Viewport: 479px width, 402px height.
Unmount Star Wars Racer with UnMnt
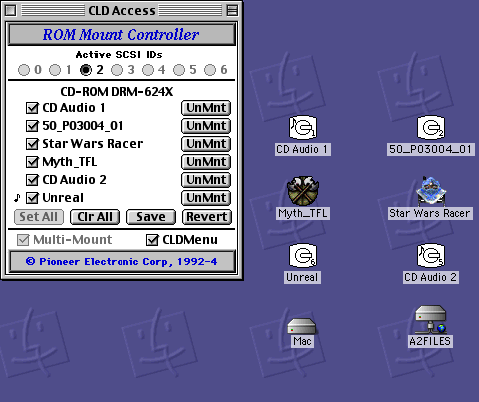206,144
